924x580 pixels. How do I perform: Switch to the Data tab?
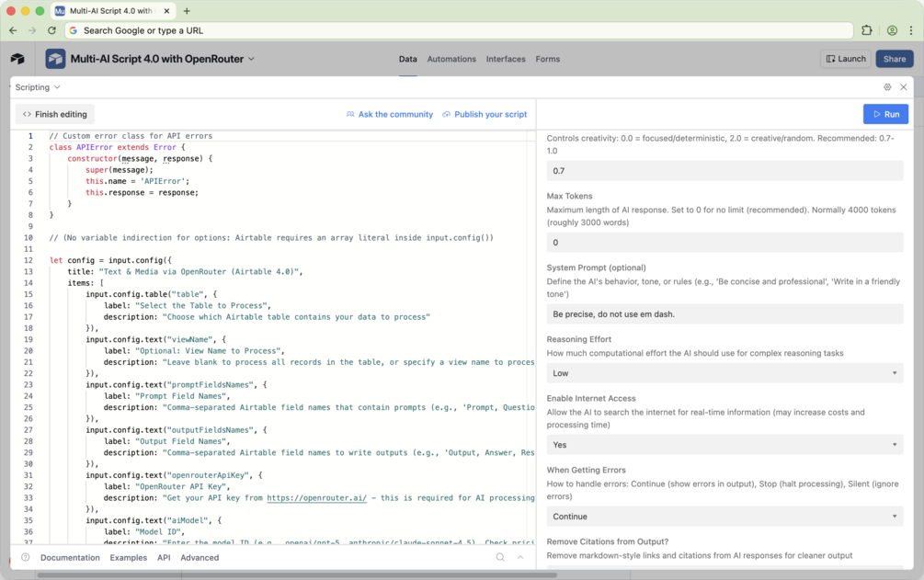coord(408,59)
